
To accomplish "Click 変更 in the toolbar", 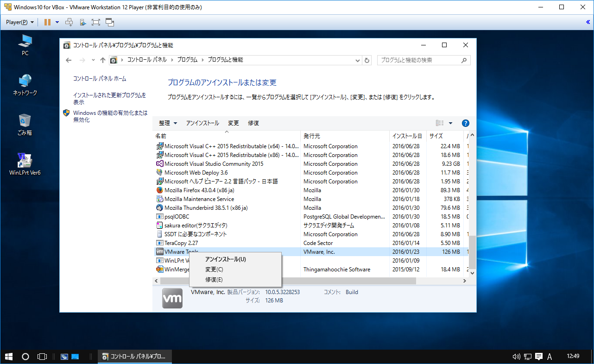I will coord(234,123).
